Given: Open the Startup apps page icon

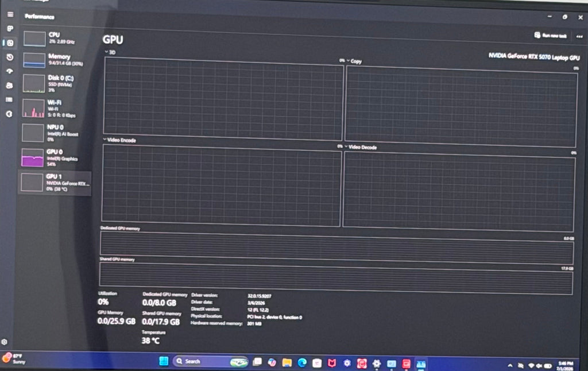Looking at the screenshot, I should 10,71.
